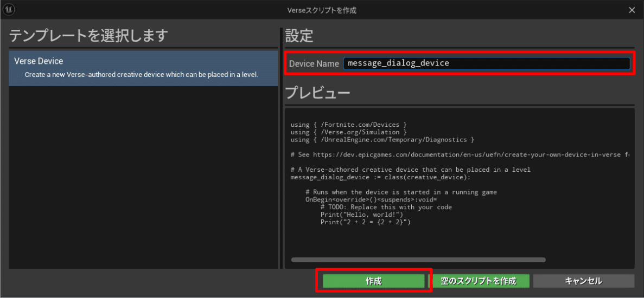The width and height of the screenshot is (644, 298).
Task: Click the Verseスクリプトを作成 window title
Action: (x=322, y=10)
